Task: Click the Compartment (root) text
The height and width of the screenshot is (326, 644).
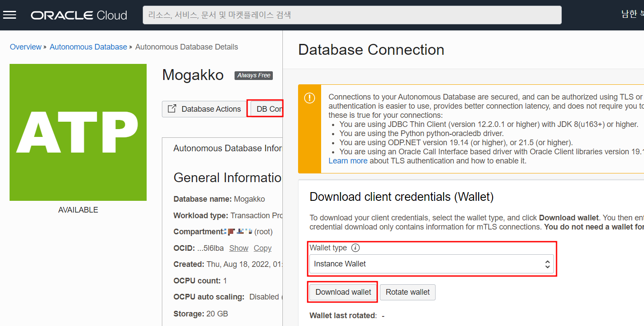Action: (223, 232)
